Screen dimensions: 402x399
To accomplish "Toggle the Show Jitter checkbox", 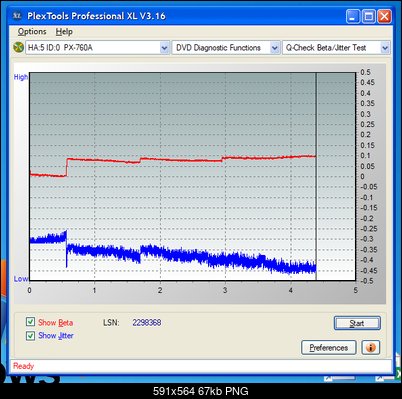I will (x=30, y=335).
